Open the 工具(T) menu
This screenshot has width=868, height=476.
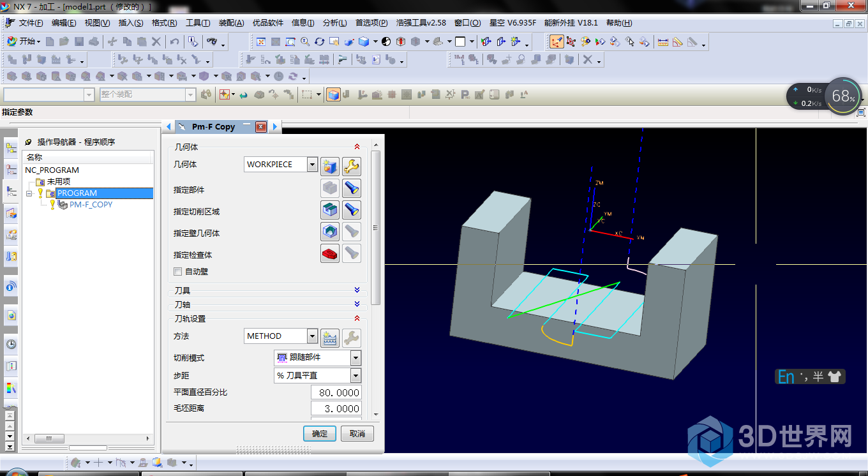point(198,23)
